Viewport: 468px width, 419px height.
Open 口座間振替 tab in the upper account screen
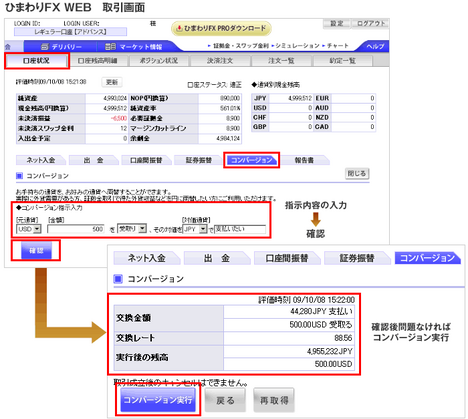[146, 160]
